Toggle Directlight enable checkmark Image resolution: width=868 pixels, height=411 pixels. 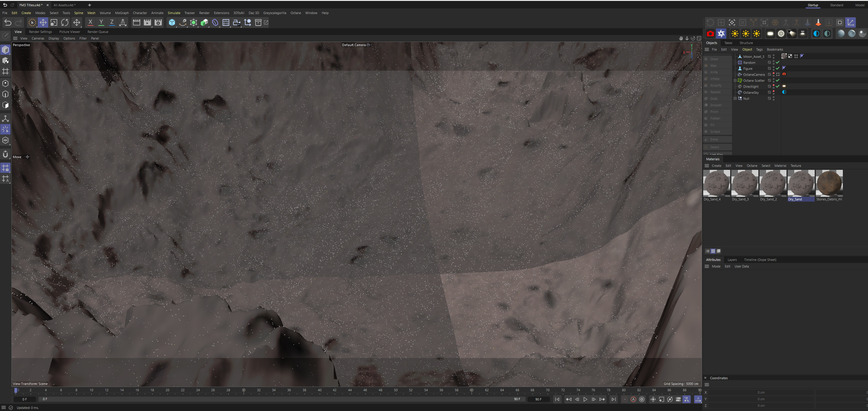[778, 86]
